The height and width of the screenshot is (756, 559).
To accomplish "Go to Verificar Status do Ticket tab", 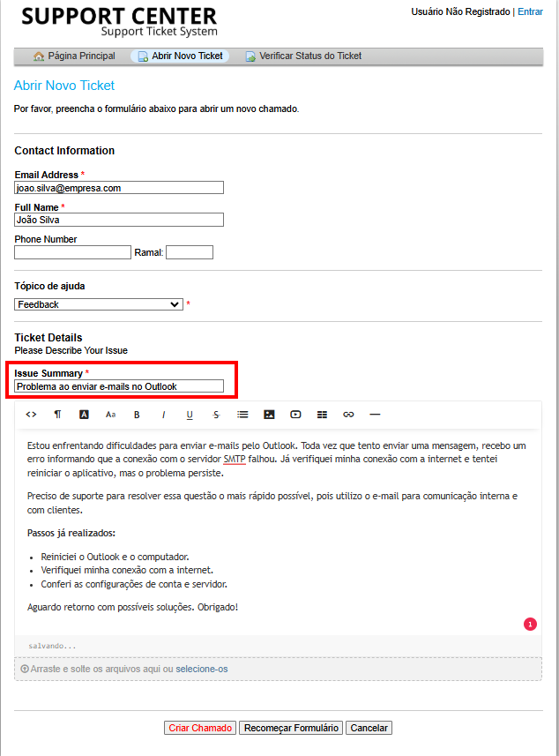I will 303,56.
